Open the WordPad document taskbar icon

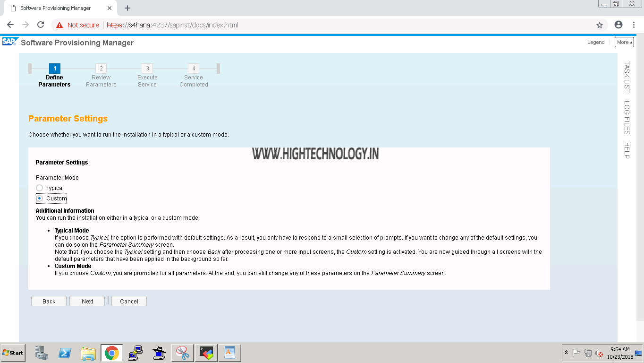(230, 353)
